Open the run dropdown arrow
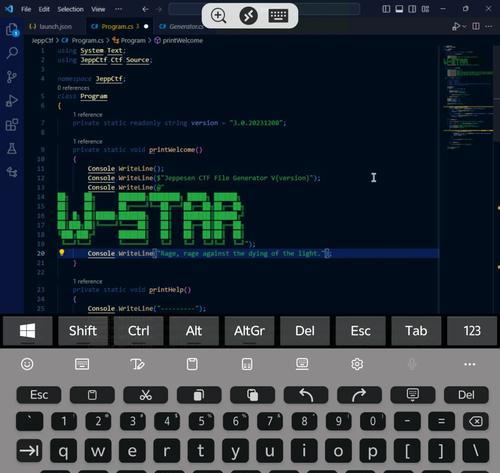The image size is (500, 473). [464, 26]
